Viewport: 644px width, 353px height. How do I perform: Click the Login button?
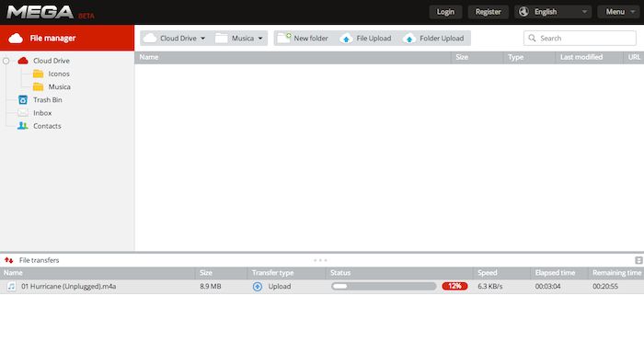coord(445,12)
